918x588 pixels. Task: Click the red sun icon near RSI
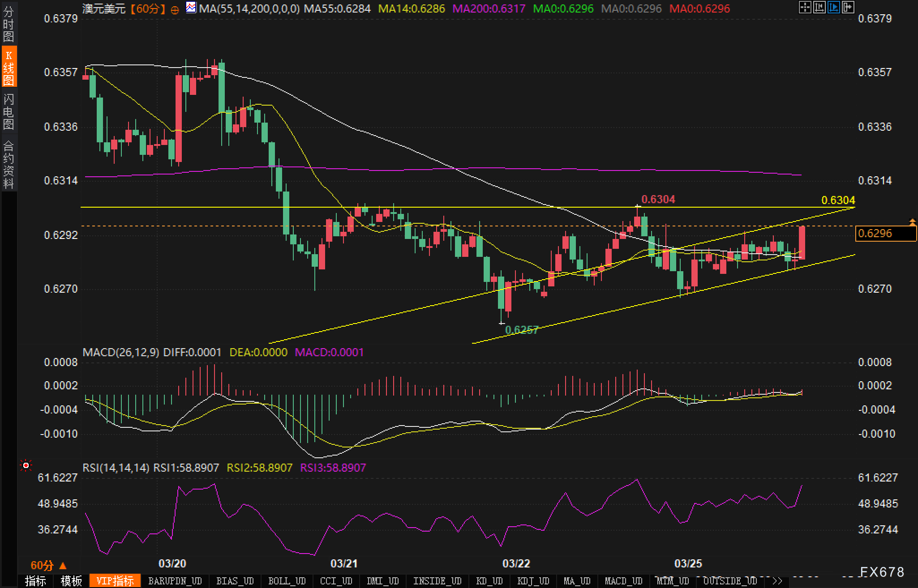coord(26,466)
